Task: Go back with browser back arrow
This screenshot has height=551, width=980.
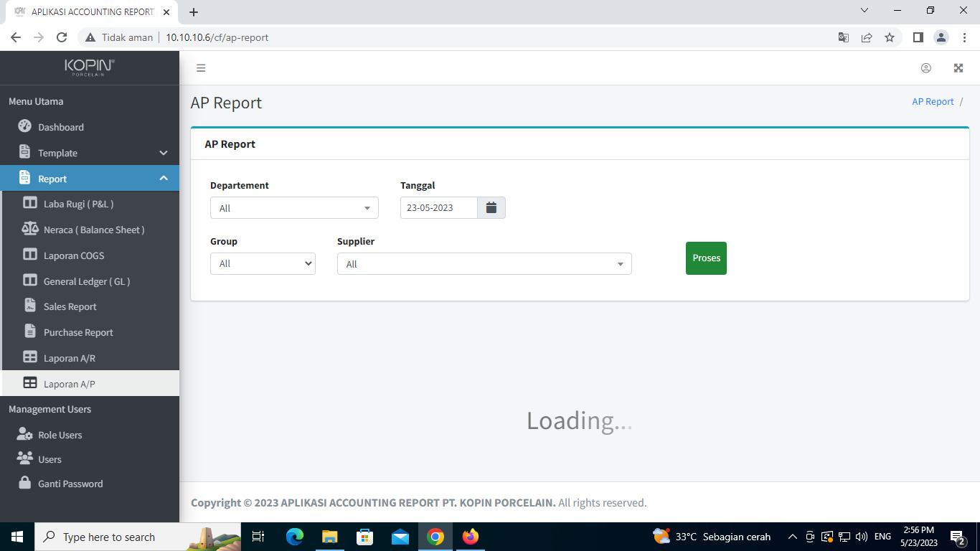Action: pyautogui.click(x=16, y=37)
